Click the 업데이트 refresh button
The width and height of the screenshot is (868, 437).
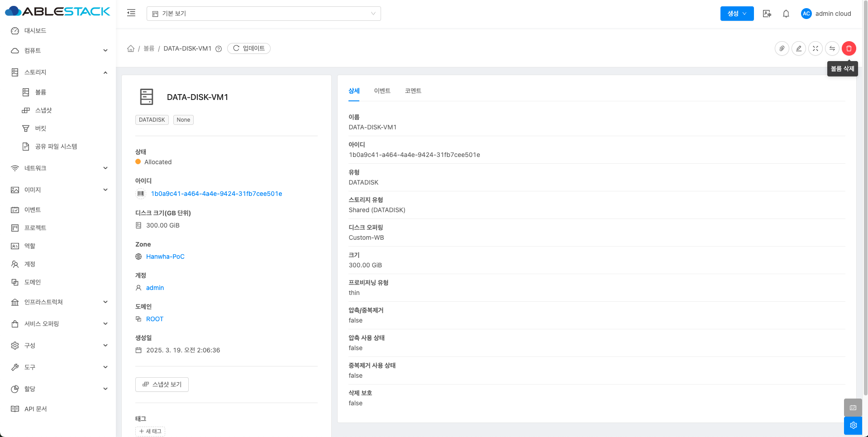coord(249,48)
